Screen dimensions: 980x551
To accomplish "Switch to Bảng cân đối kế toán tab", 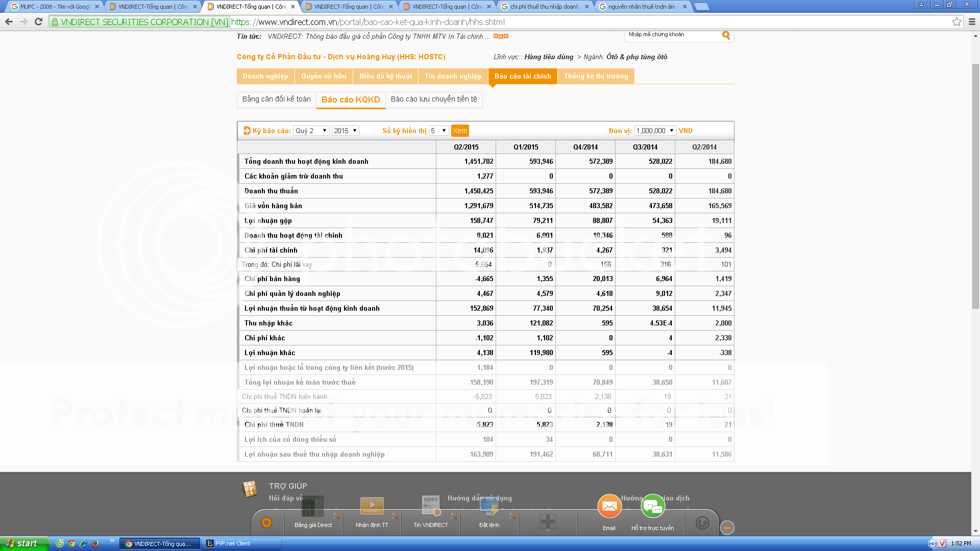I will (x=276, y=99).
